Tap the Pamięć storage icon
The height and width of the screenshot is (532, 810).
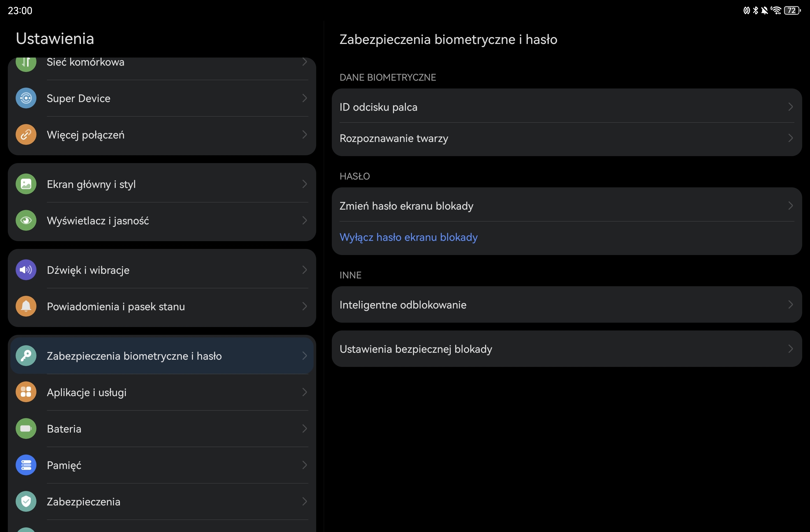click(x=26, y=465)
